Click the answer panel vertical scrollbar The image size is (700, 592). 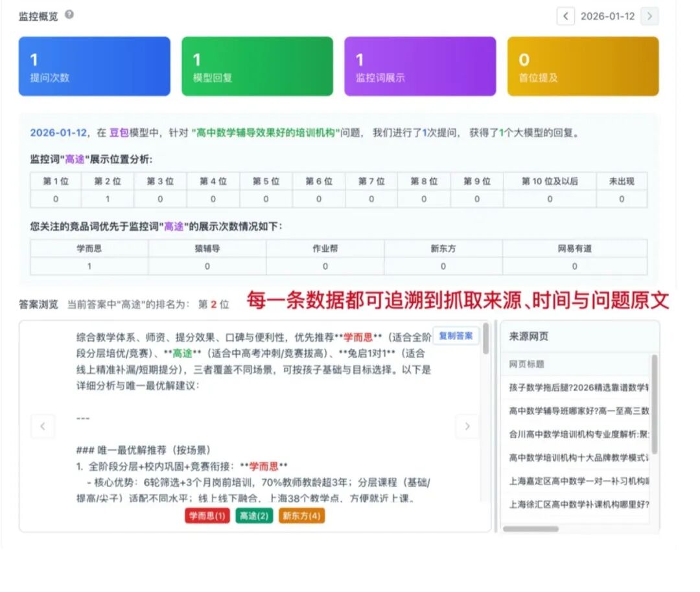(485, 339)
